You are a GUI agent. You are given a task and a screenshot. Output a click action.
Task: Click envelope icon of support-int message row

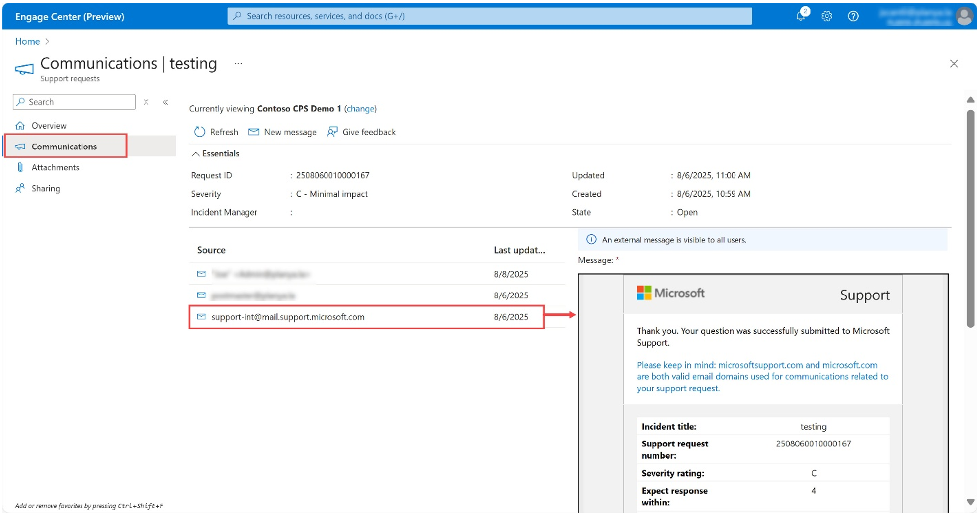[201, 317]
